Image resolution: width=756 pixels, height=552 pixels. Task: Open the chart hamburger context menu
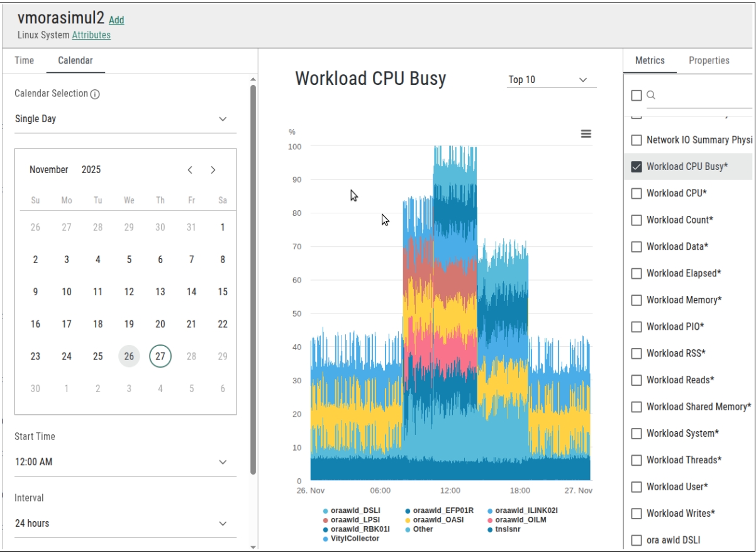coord(586,133)
